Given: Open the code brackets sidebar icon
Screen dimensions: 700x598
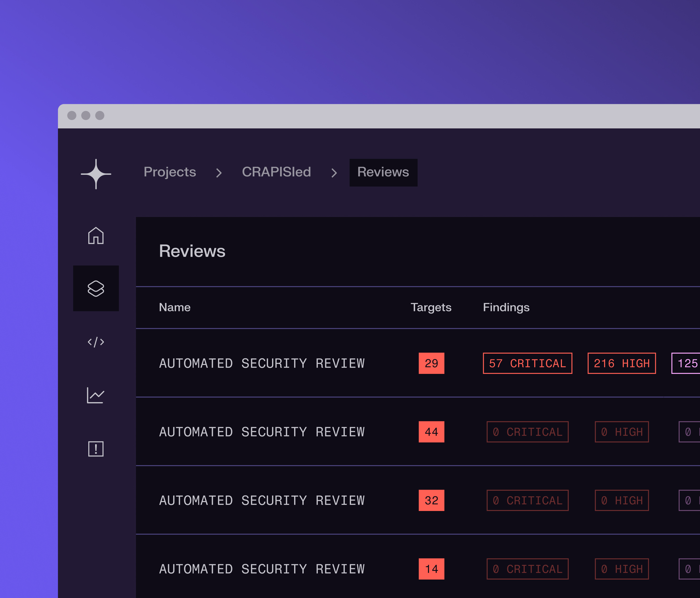Looking at the screenshot, I should click(96, 342).
